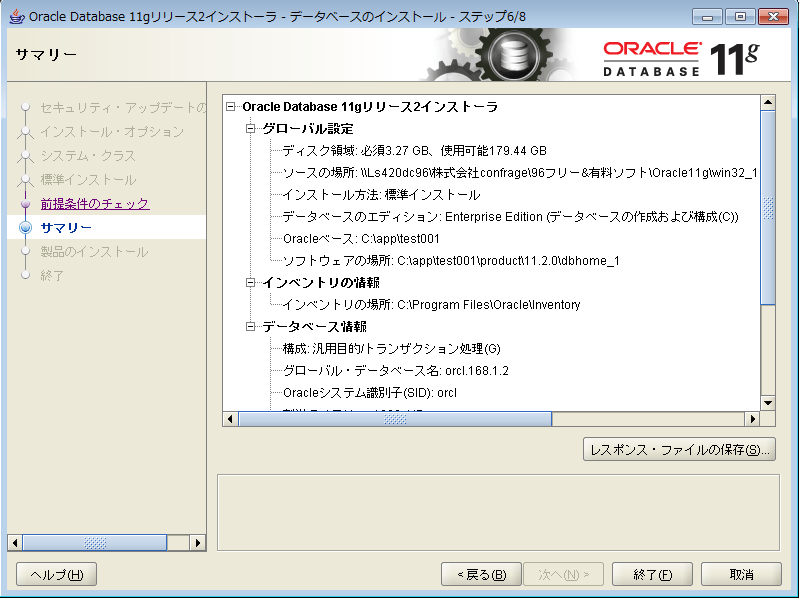Select the セキュリティ・アップデート step in sidebar
The height and width of the screenshot is (599, 800).
(123, 108)
